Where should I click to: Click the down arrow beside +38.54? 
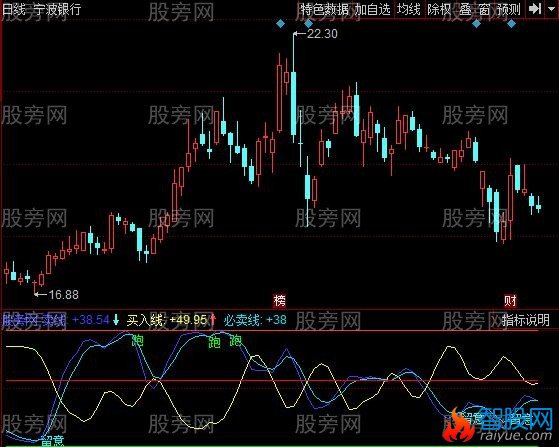116,319
